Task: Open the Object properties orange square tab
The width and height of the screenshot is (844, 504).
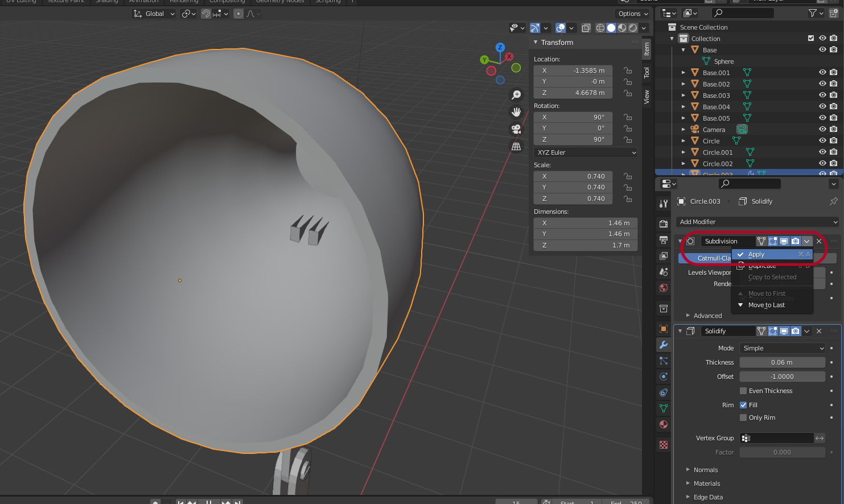Action: (x=664, y=329)
